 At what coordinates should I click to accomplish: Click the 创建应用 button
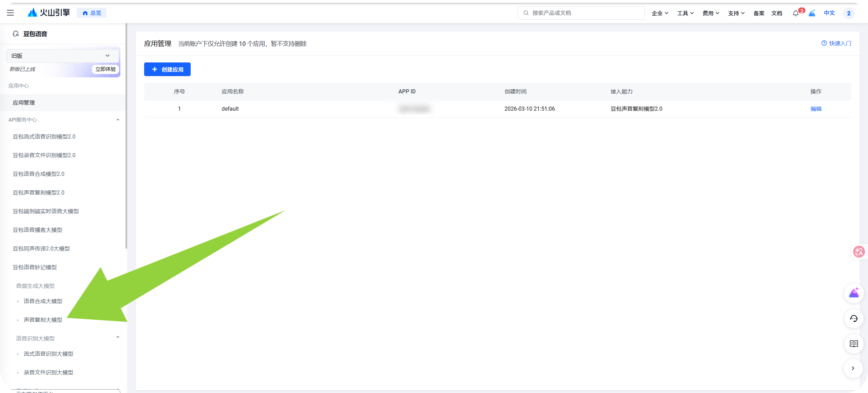click(167, 69)
